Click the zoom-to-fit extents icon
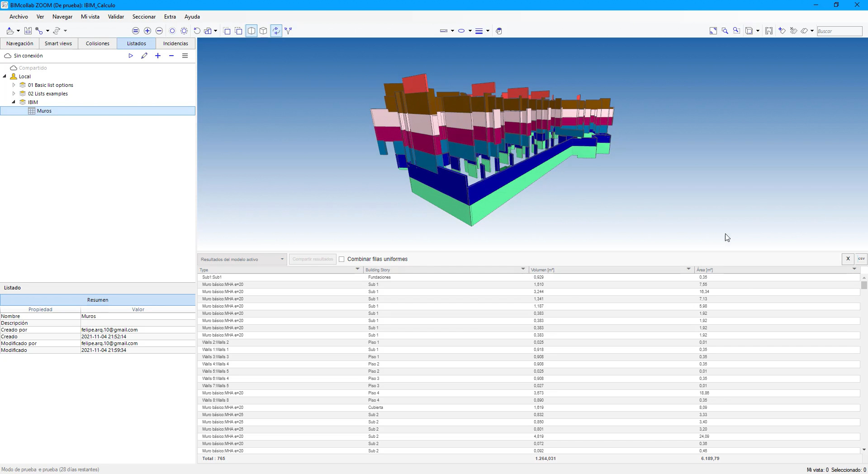The width and height of the screenshot is (868, 474). [x=713, y=31]
